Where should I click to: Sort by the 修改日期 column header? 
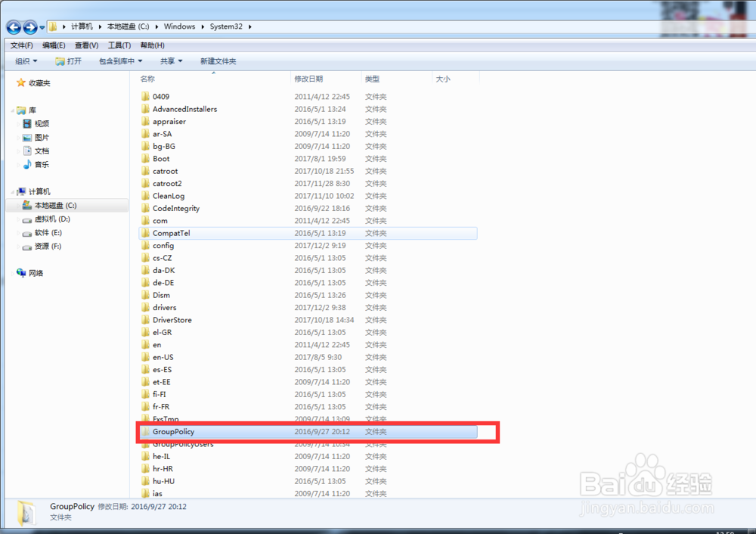[x=308, y=79]
